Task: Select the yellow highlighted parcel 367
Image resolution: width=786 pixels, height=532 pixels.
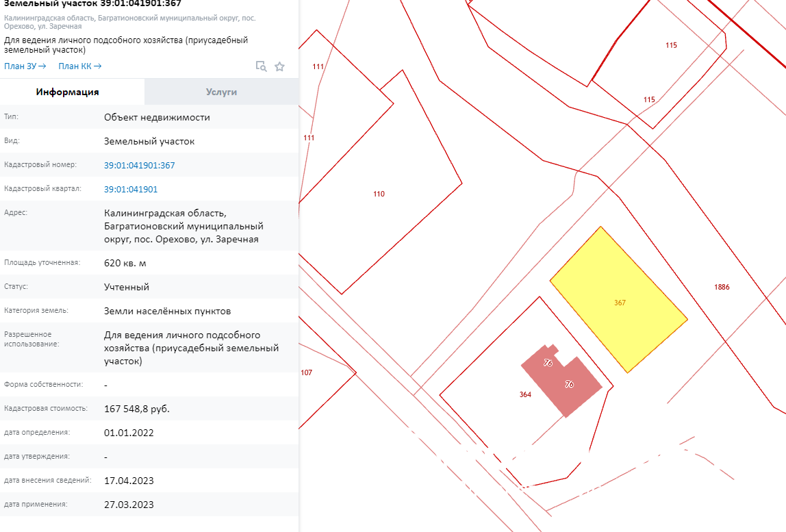Action: point(619,302)
